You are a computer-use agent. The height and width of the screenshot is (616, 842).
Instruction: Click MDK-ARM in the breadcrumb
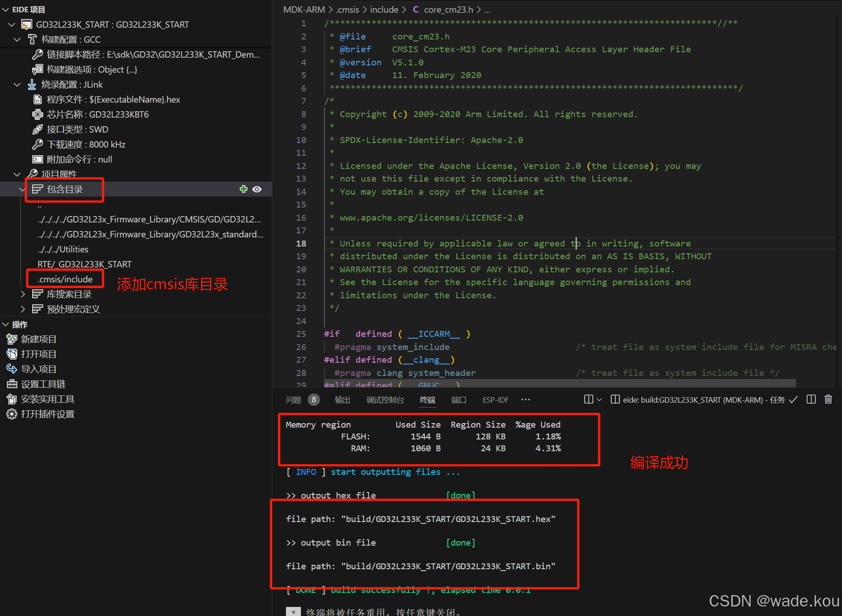pos(304,10)
